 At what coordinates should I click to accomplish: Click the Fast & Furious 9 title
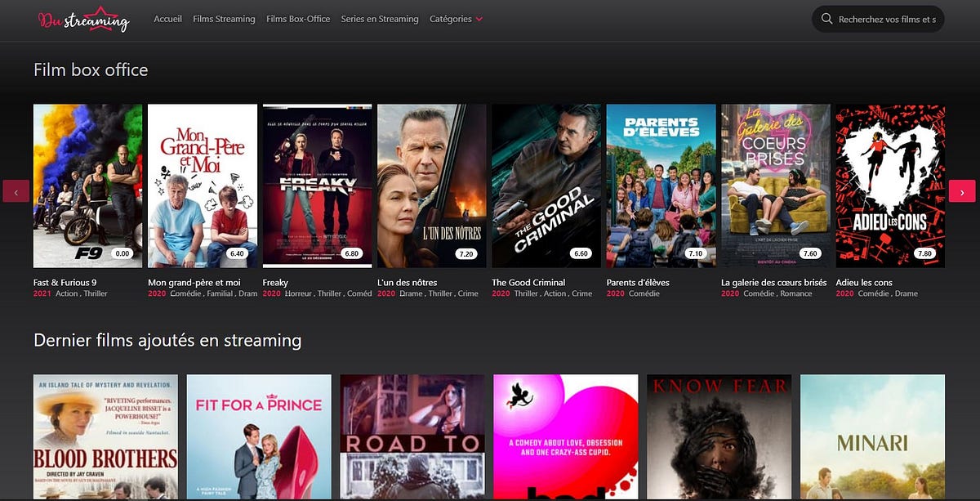(x=65, y=283)
